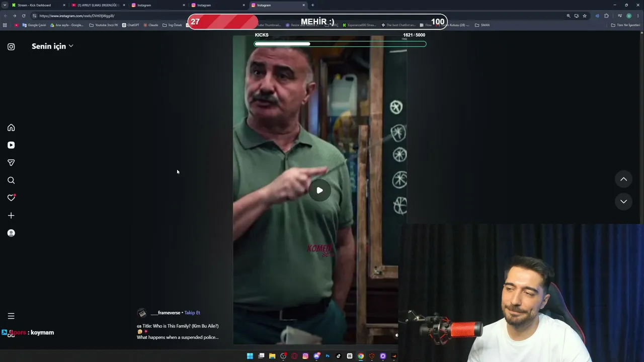Open a new browser tab
Viewport: 644px width, 362px height.
(x=312, y=5)
